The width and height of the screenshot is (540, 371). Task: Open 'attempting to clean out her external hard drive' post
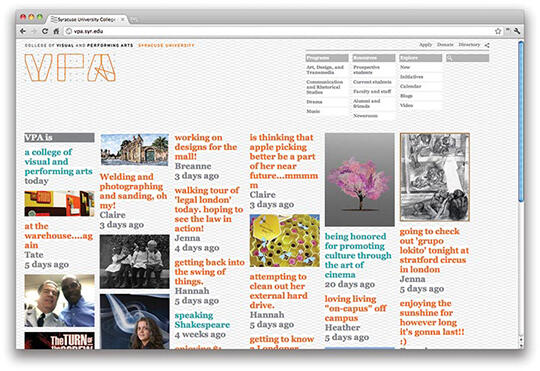click(x=279, y=291)
